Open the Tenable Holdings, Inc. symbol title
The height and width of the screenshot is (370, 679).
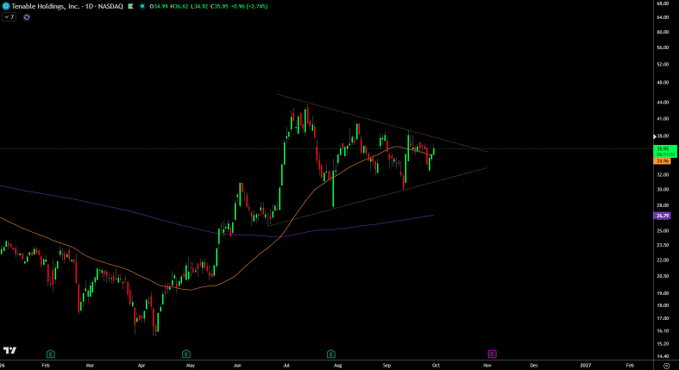coord(67,6)
